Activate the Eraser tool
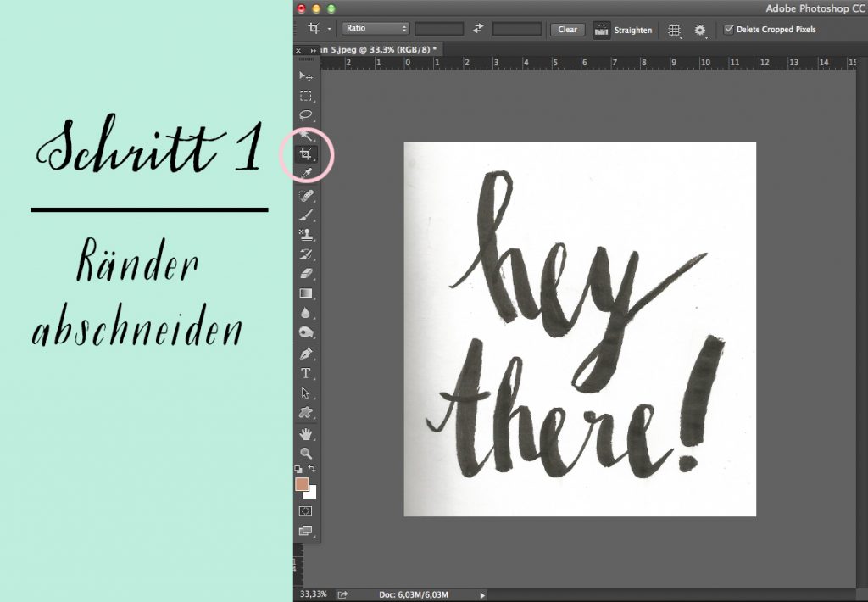 click(305, 273)
